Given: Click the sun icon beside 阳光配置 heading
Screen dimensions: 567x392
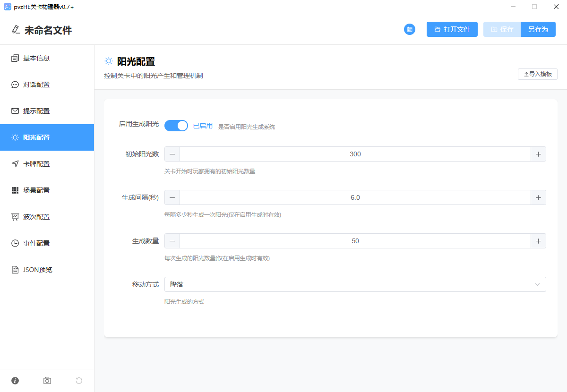Looking at the screenshot, I should click(109, 61).
